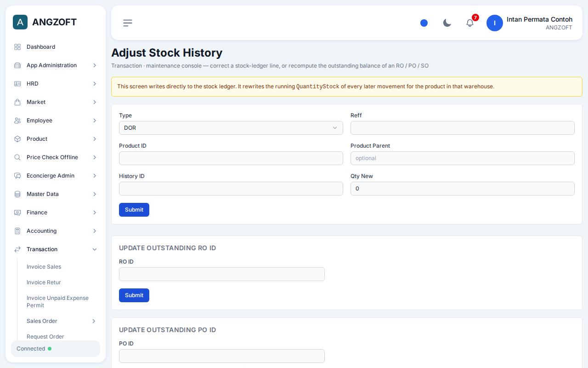Viewport: 588px width, 368px height.
Task: Open Invoice Unpaid Expense Permit
Action: [x=57, y=302]
